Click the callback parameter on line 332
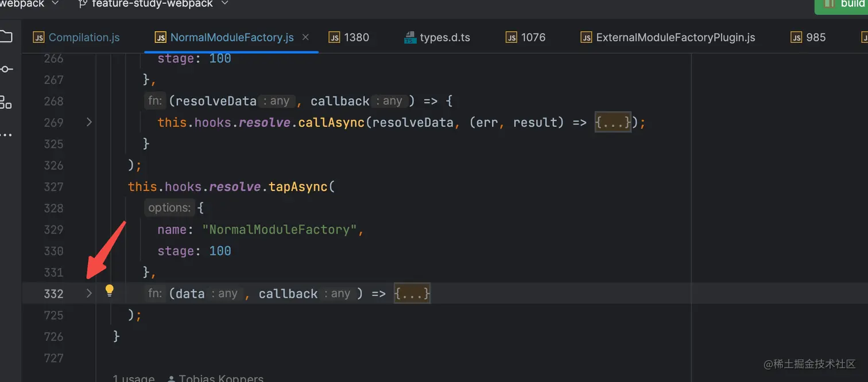868x382 pixels. [x=288, y=294]
